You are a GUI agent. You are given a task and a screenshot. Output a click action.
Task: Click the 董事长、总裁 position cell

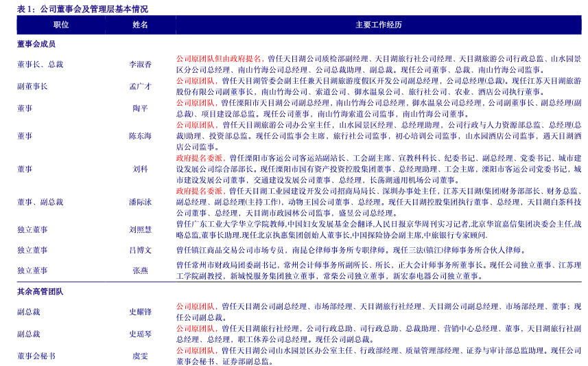(x=40, y=65)
